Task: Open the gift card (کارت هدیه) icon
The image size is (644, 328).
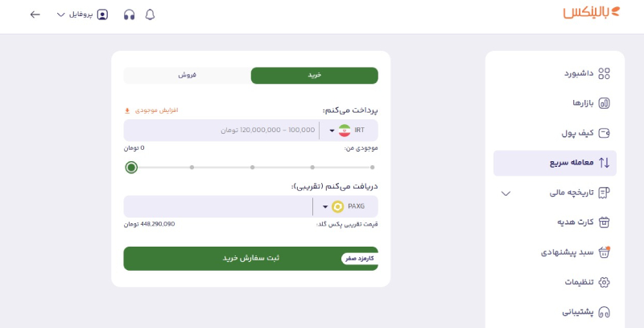Action: (x=604, y=222)
